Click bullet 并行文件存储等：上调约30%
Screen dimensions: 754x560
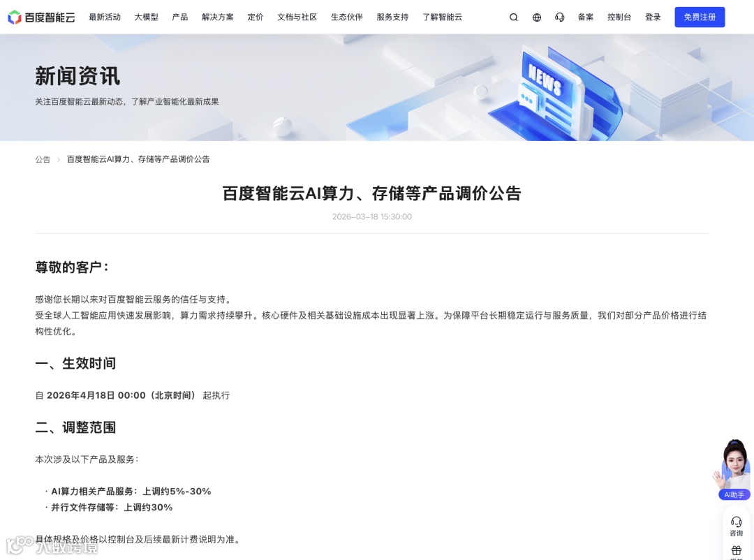[112, 508]
